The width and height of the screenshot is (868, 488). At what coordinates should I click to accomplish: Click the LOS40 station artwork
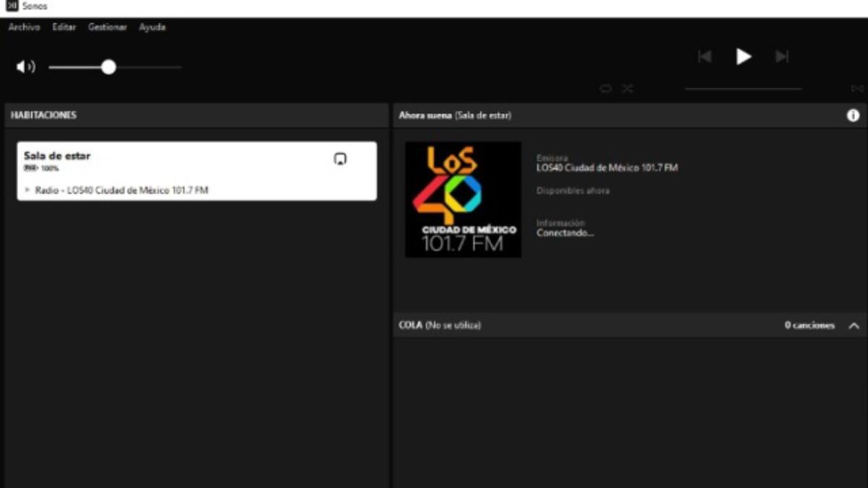[x=463, y=200]
